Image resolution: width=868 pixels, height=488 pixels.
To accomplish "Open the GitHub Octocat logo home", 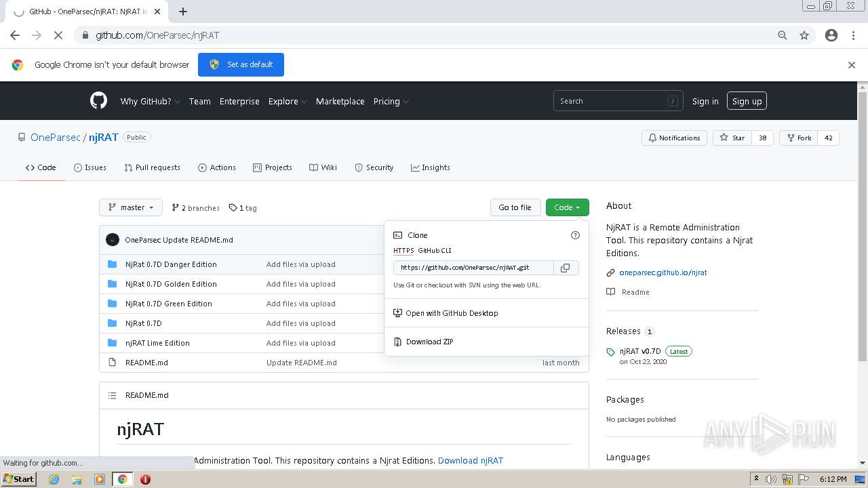I will tap(99, 101).
